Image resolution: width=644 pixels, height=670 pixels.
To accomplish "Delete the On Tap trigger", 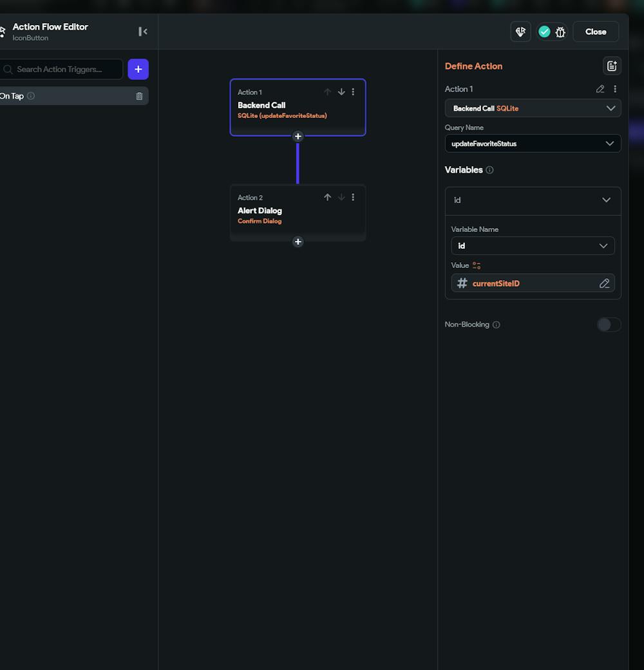I will [x=139, y=96].
